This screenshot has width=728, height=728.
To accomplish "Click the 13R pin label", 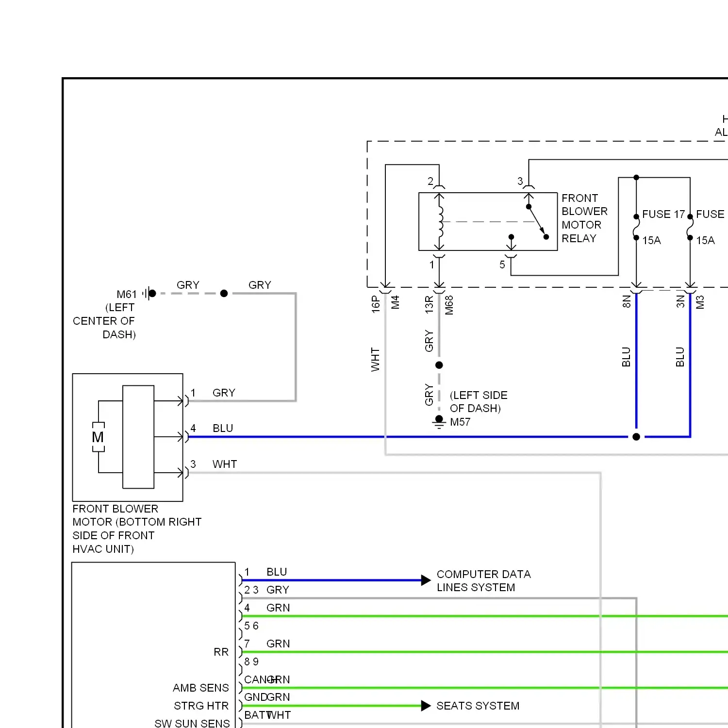I will click(x=429, y=304).
